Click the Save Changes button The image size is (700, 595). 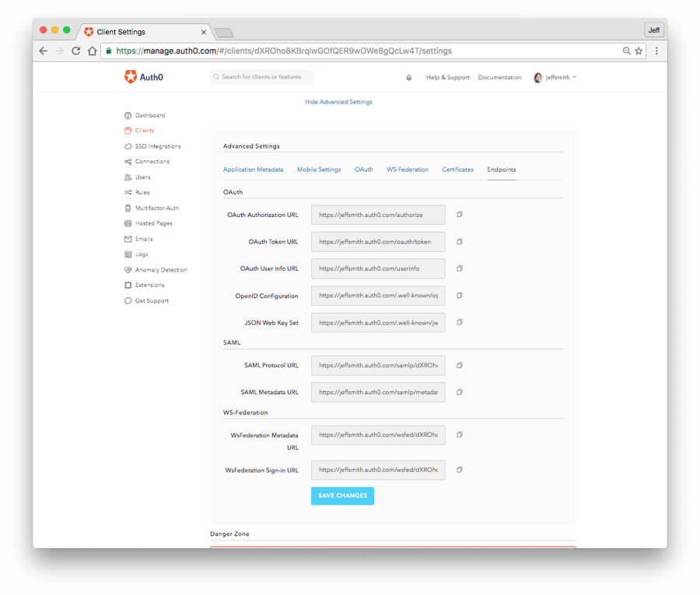point(342,495)
